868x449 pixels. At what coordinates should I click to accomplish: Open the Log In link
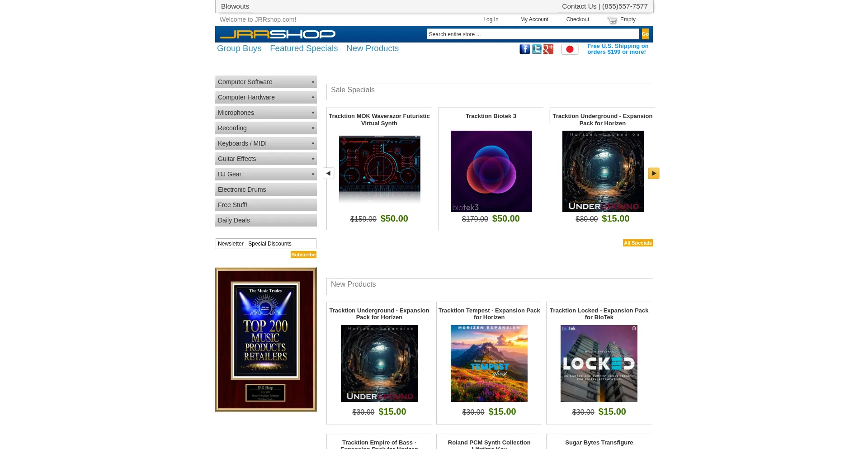click(491, 19)
